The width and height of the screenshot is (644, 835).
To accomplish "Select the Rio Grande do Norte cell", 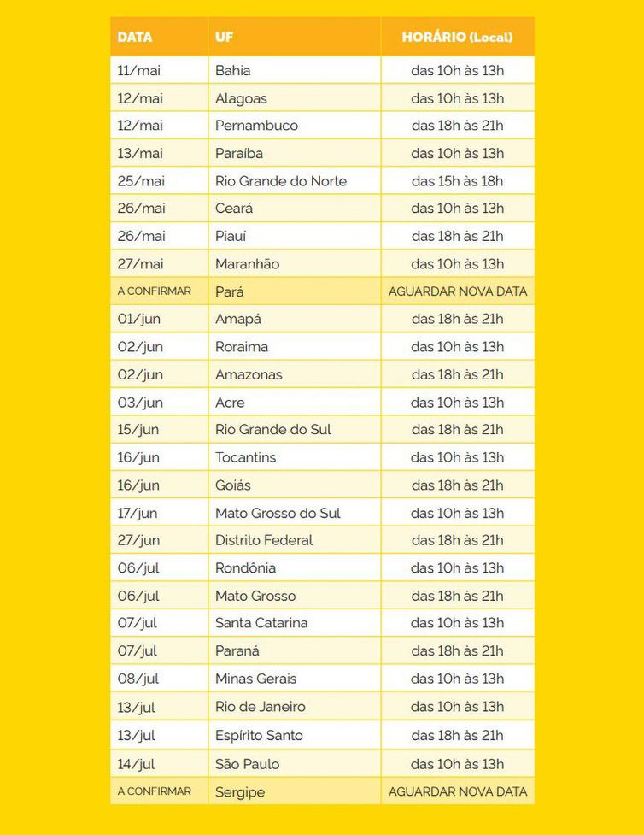I will pos(281,181).
